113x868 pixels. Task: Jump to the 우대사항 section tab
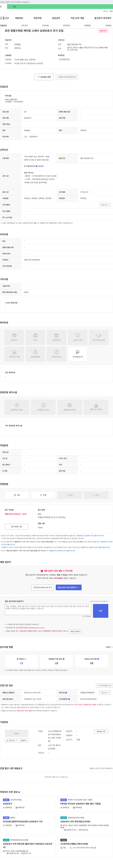tap(45, 26)
